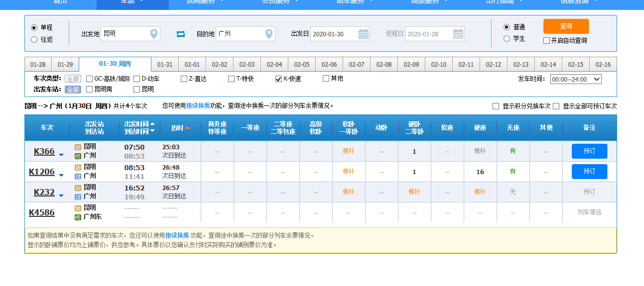This screenshot has width=644, height=286.
Task: Open K366 train number link
Action: 44,151
